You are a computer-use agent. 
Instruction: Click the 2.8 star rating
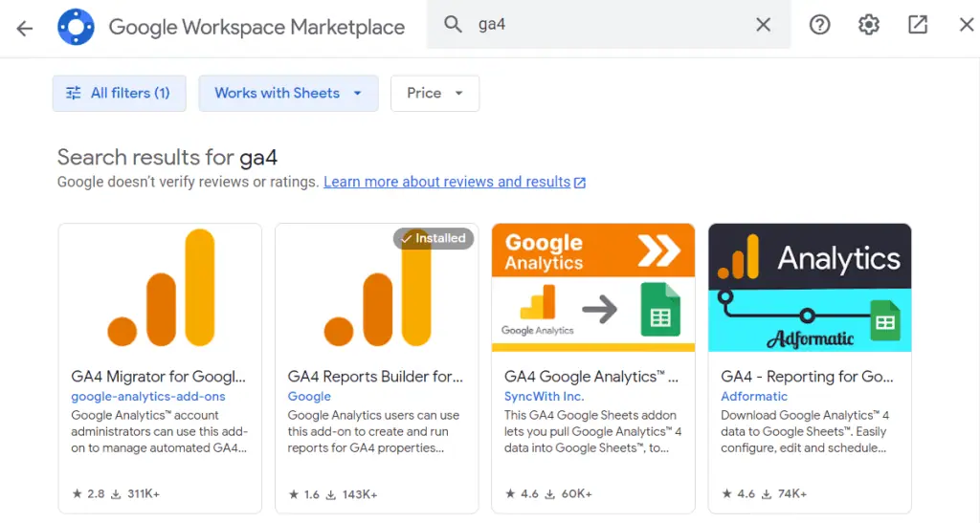[x=88, y=493]
